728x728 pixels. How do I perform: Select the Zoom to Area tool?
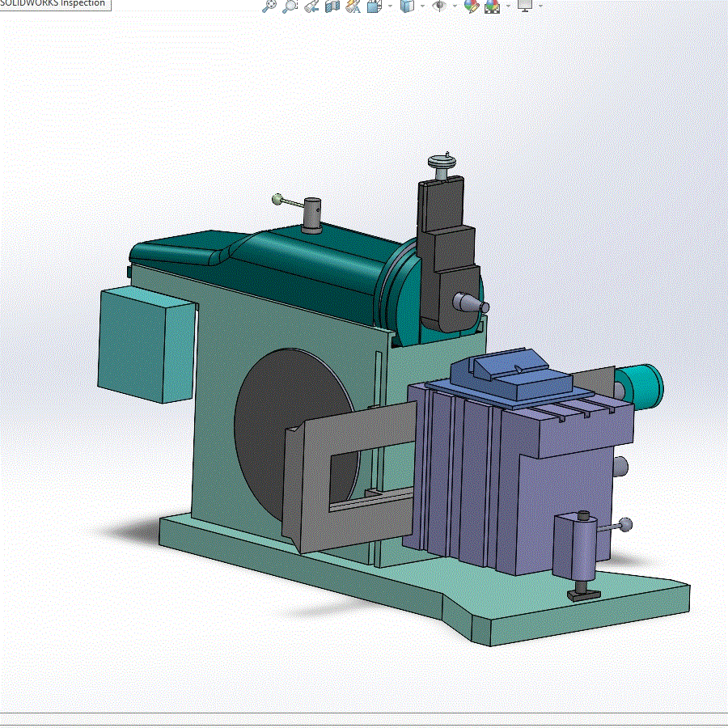290,6
